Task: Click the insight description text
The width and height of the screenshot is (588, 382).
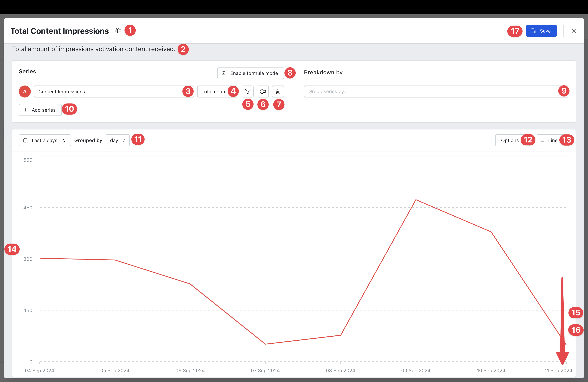Action: click(94, 49)
